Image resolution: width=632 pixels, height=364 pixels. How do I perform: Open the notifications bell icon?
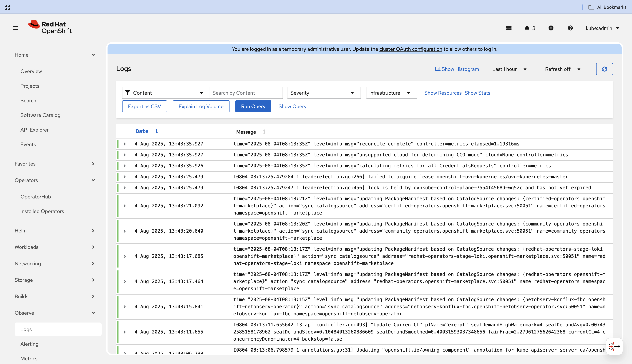point(527,28)
